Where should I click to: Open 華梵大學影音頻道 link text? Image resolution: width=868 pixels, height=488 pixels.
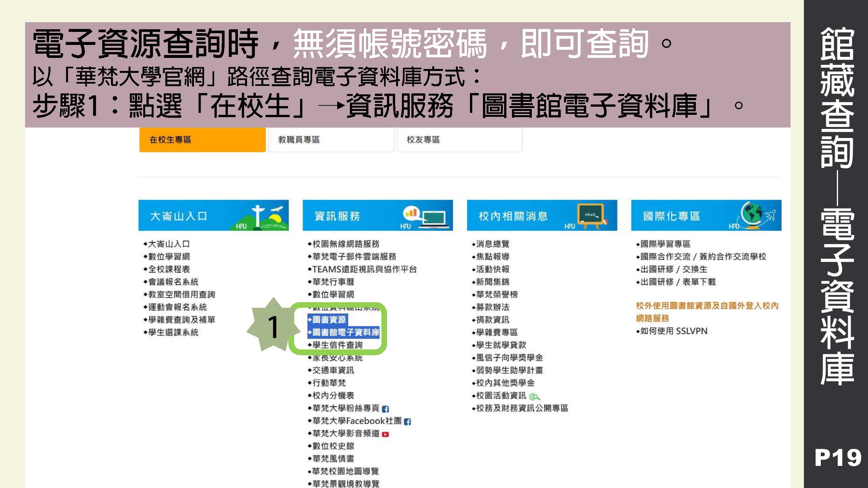point(346,433)
